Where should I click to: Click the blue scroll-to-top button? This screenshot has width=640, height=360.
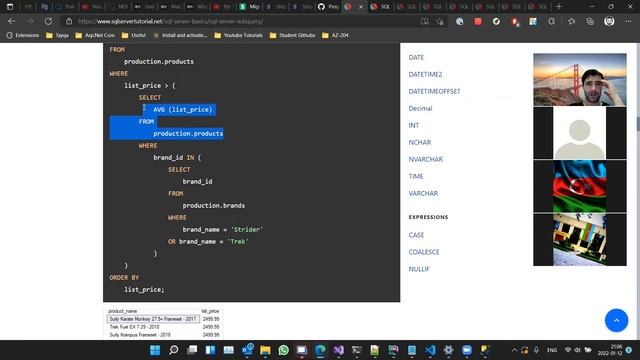[616, 320]
